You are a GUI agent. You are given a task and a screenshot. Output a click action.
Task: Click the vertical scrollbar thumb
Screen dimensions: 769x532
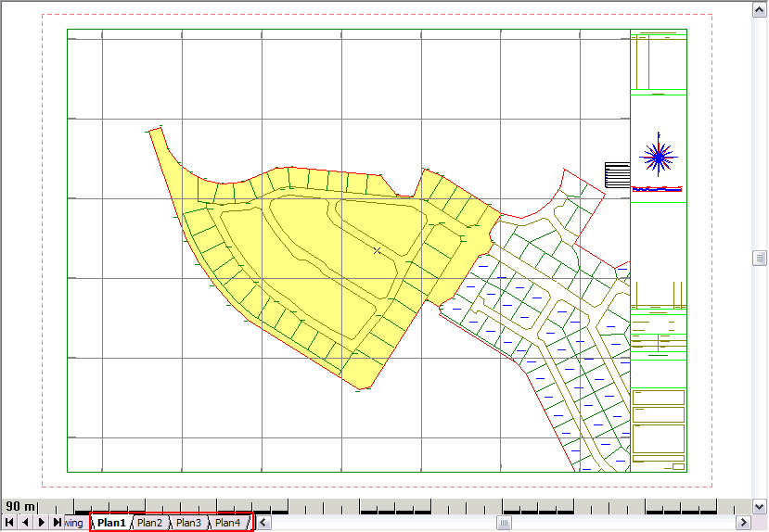[760, 258]
